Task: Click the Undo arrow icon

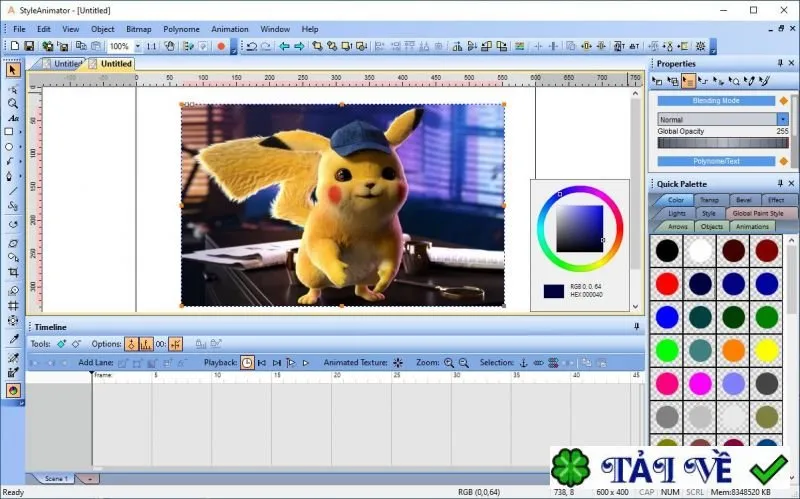Action: (x=252, y=46)
